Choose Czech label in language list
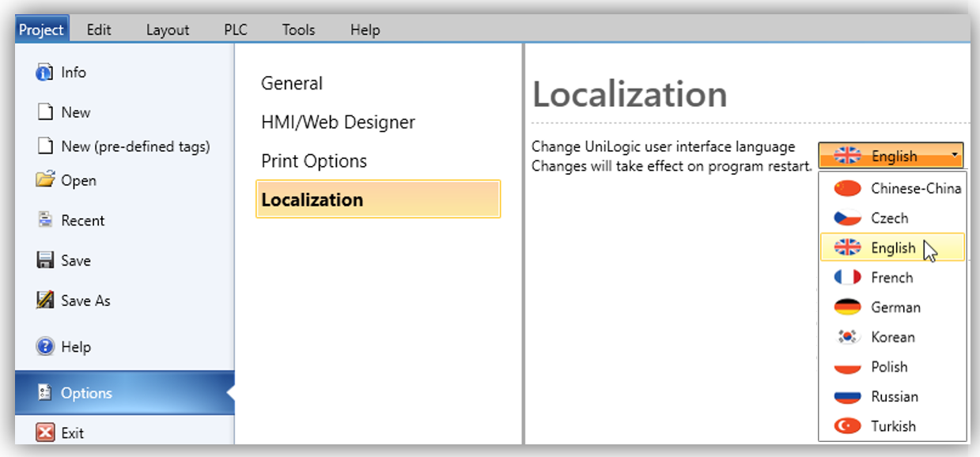Screen dimensions: 980x457 890,218
